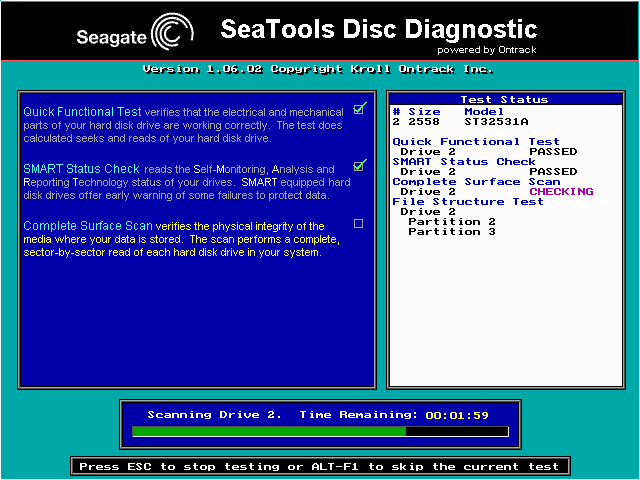Click the Test Status panel title
This screenshot has width=640, height=480.
[504, 100]
